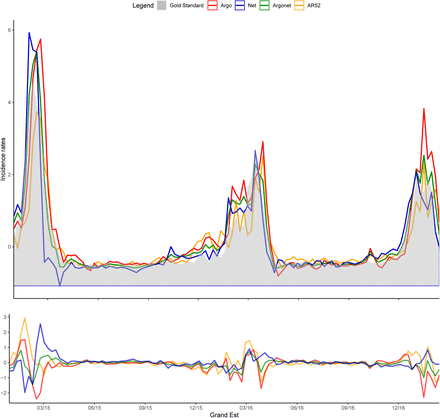This screenshot has width=440, height=418.
Task: Select the 03/15 x-axis tick label
Action: click(43, 407)
